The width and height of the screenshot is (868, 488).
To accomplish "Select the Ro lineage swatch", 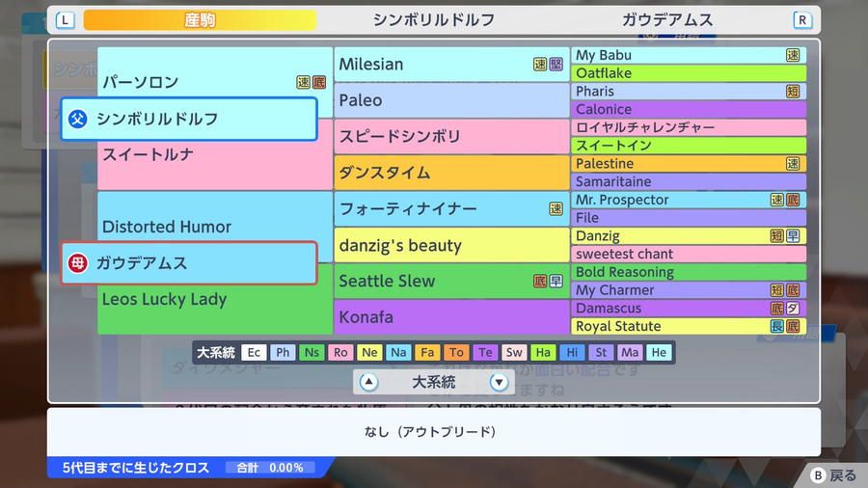I will coord(340,352).
